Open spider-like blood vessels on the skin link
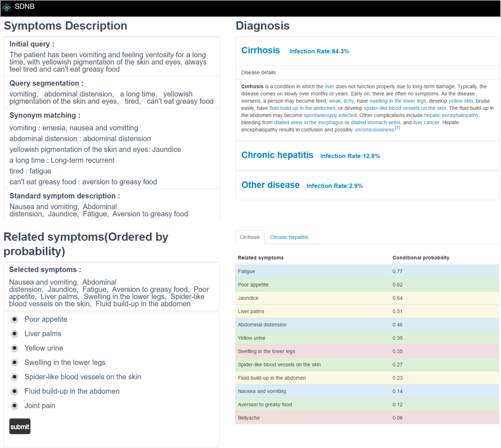Screen dimensions: 501x448 405,108
